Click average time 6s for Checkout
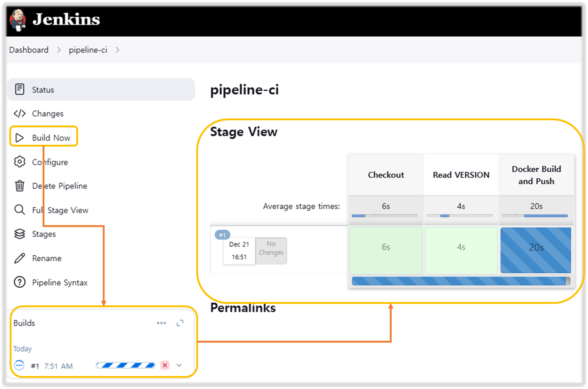The width and height of the screenshot is (588, 389). [x=386, y=207]
